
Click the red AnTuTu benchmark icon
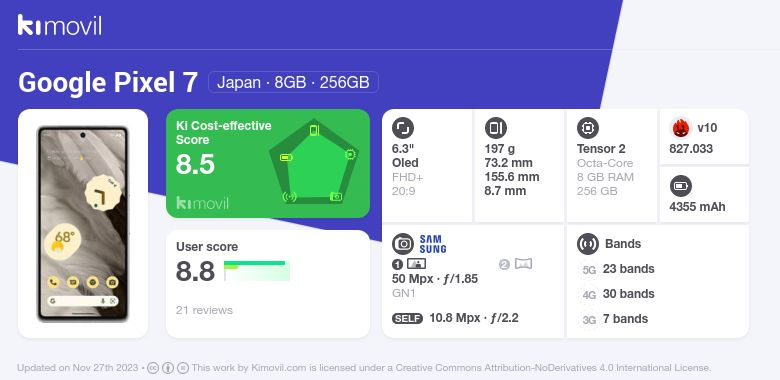(x=681, y=128)
